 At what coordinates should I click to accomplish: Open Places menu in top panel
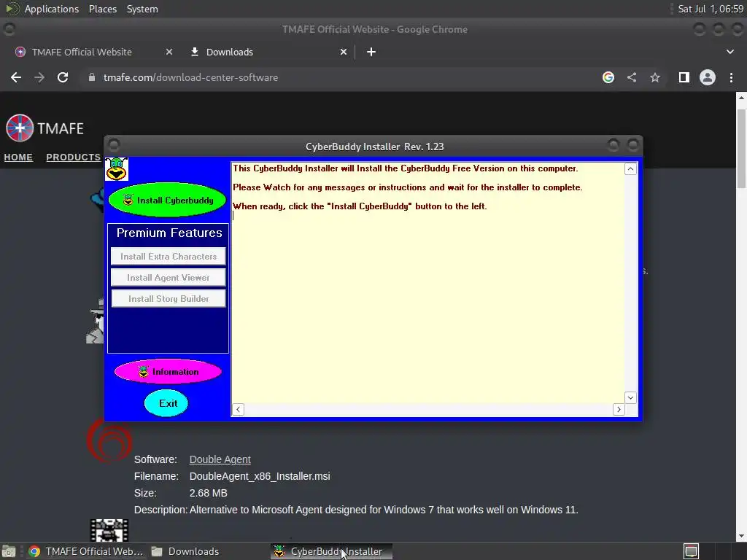pos(102,9)
